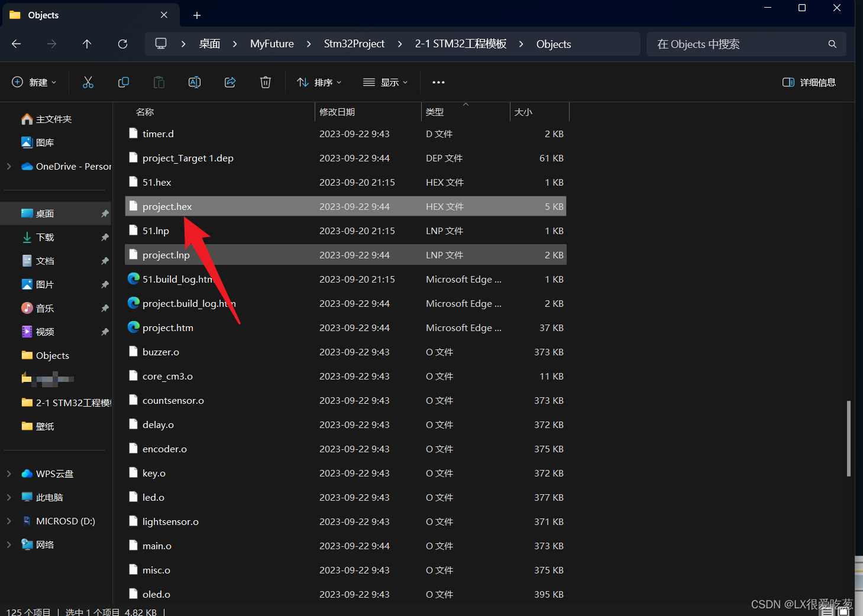Open the Sort dropdown menu
Viewport: 863px width, 616px height.
(x=319, y=82)
